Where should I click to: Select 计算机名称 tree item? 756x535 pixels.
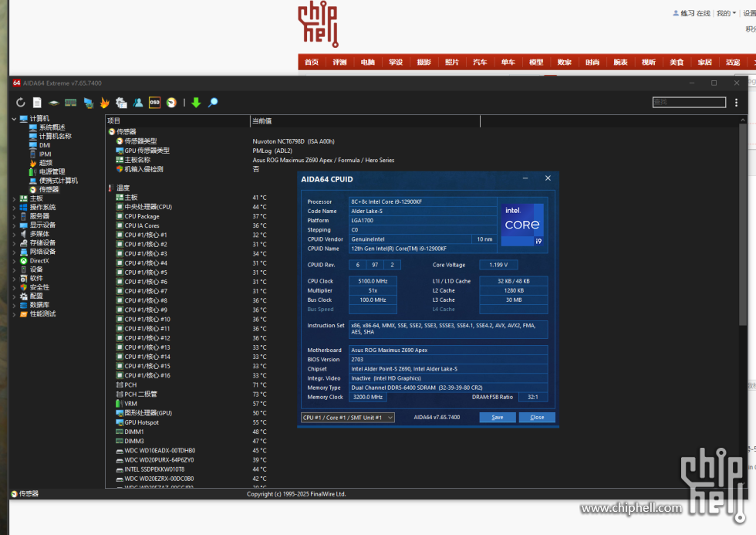(55, 136)
